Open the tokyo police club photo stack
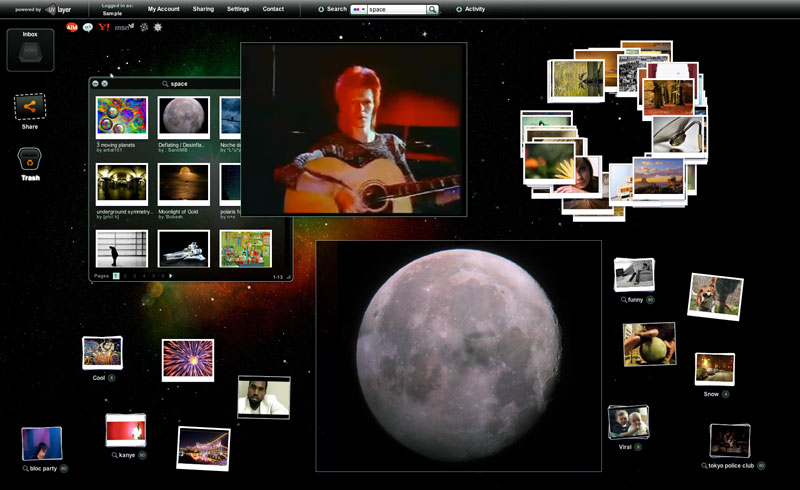The height and width of the screenshot is (490, 800). pos(730,440)
